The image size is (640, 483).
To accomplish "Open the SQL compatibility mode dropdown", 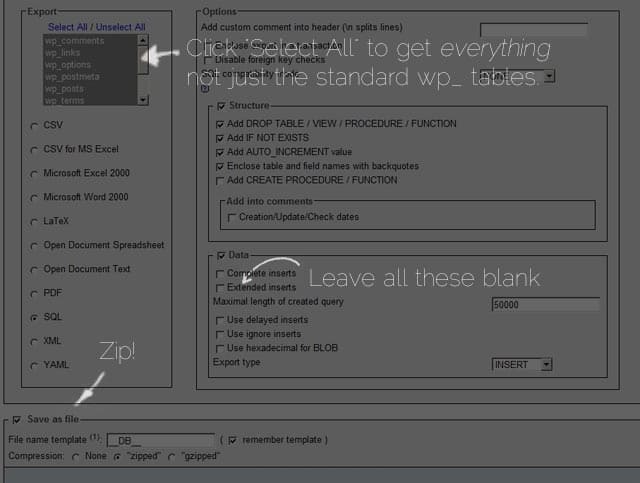I will [x=530, y=75].
